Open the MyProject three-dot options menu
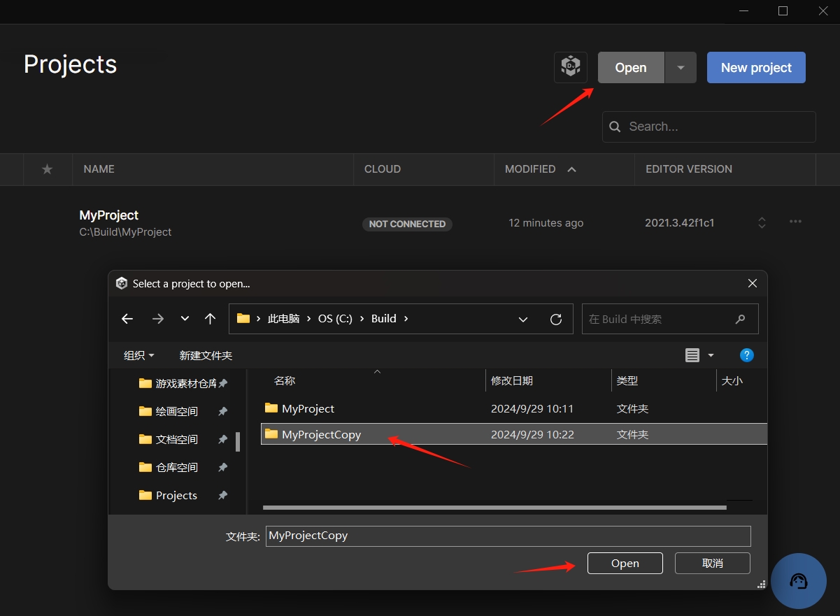The width and height of the screenshot is (840, 616). click(795, 222)
